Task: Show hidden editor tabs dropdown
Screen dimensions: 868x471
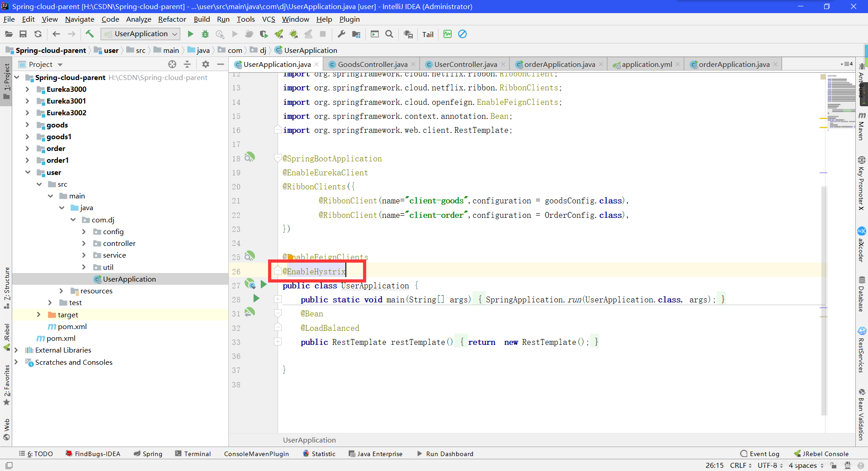Action: [847, 64]
